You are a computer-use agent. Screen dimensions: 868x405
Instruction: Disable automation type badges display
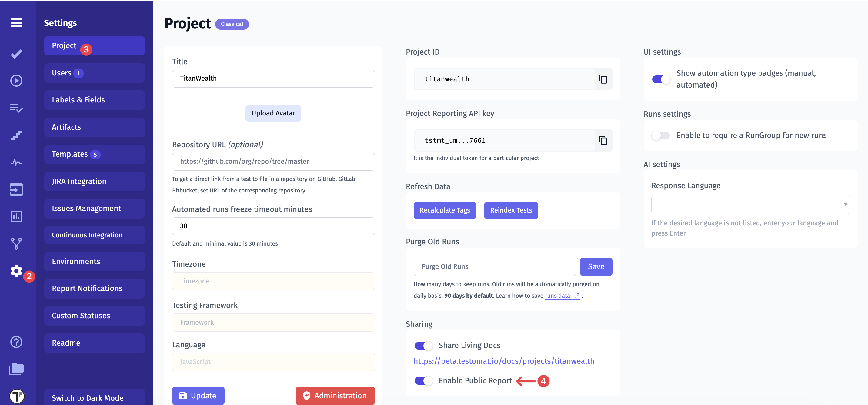(661, 79)
